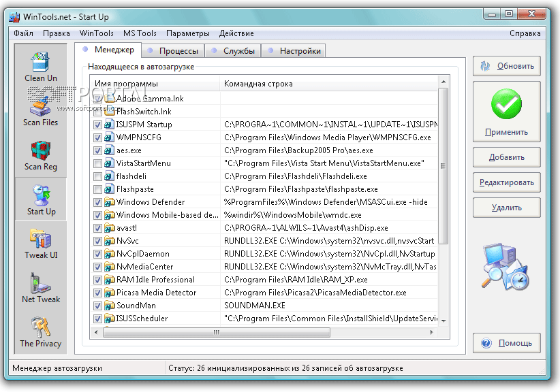Image resolution: width=560 pixels, height=392 pixels.
Task: Uncheck the NvSvc checkbox
Action: 97,241
